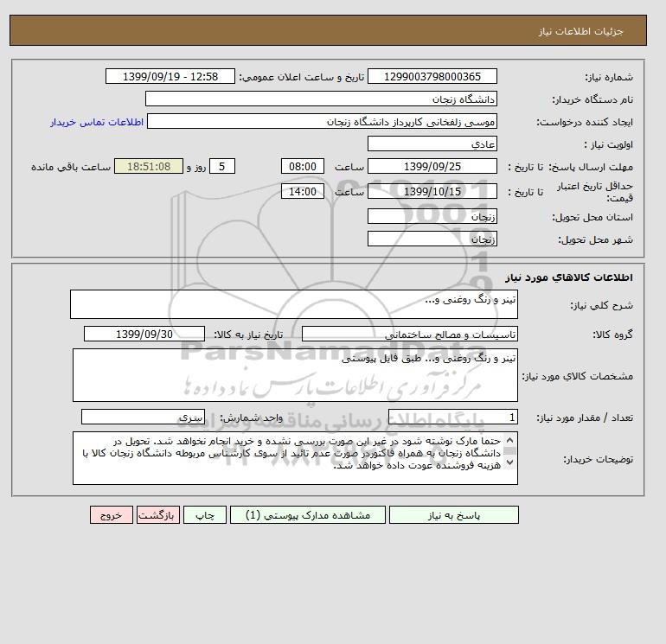
Task: Click 'اطلاعات کالاهای مورد نیاز' section heading
Action: pyautogui.click(x=569, y=277)
